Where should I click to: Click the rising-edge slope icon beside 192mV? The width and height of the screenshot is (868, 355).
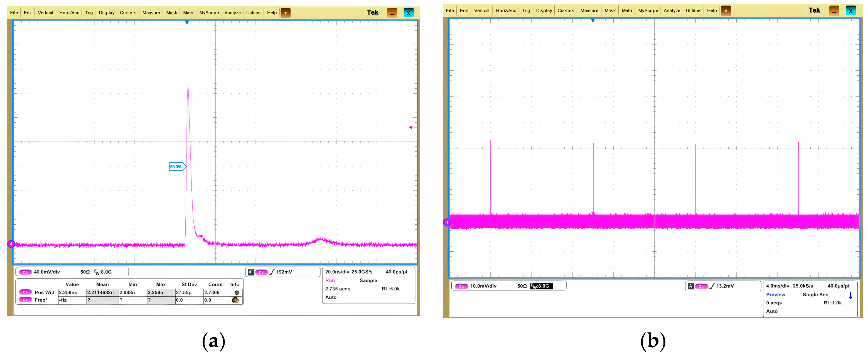click(272, 272)
